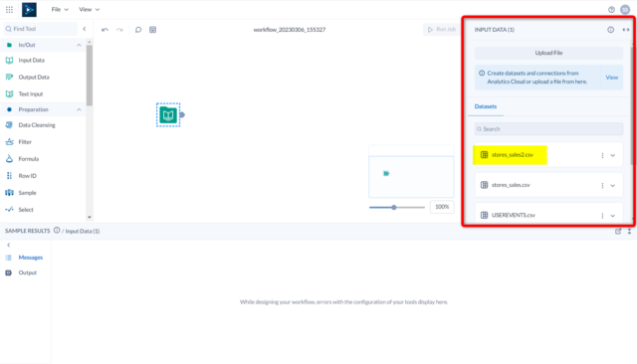Click the undo arrow icon
This screenshot has height=364, width=637.
pos(105,30)
